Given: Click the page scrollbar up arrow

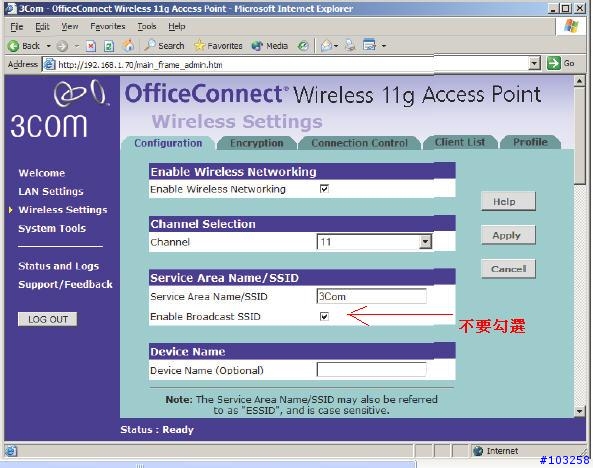Looking at the screenshot, I should 579,80.
